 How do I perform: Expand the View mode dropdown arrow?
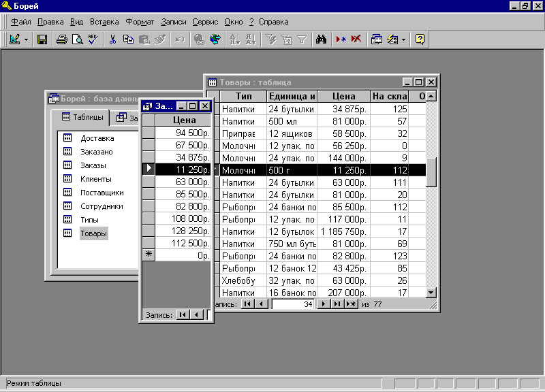(x=27, y=39)
